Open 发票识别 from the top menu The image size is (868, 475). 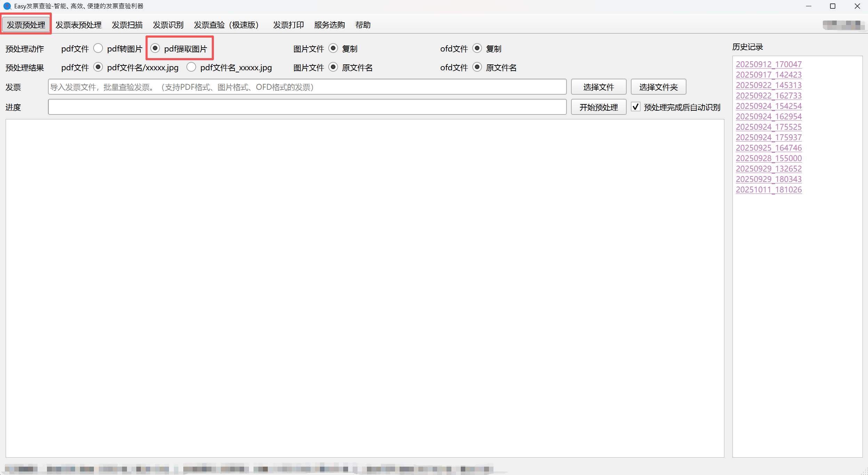click(168, 25)
